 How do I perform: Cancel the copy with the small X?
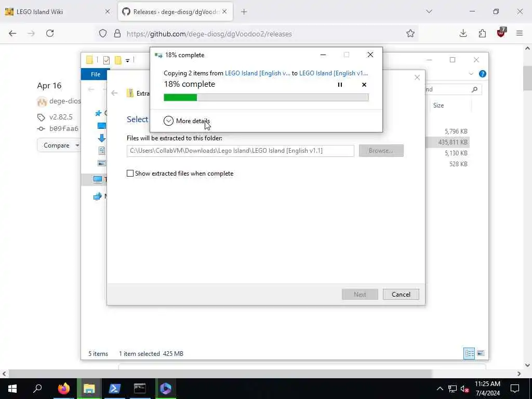coord(364,85)
